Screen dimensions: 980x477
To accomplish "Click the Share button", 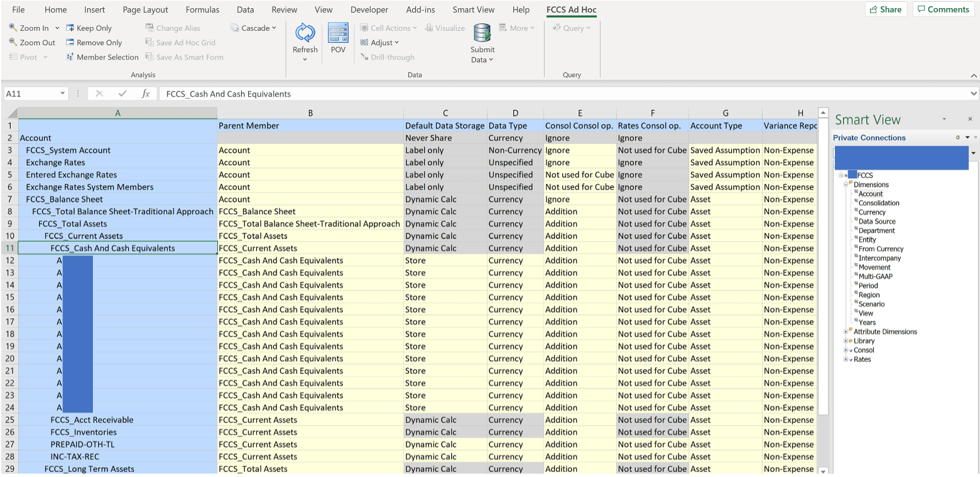I will click(x=886, y=9).
